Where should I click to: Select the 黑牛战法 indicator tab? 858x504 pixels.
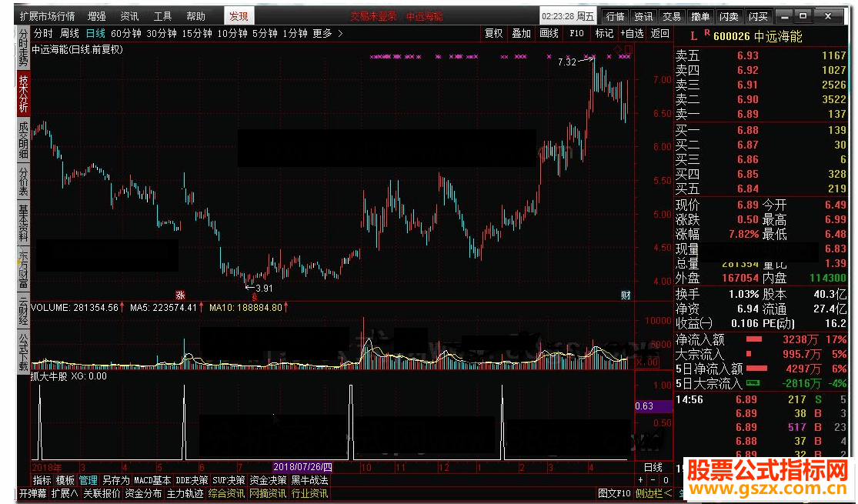click(309, 480)
